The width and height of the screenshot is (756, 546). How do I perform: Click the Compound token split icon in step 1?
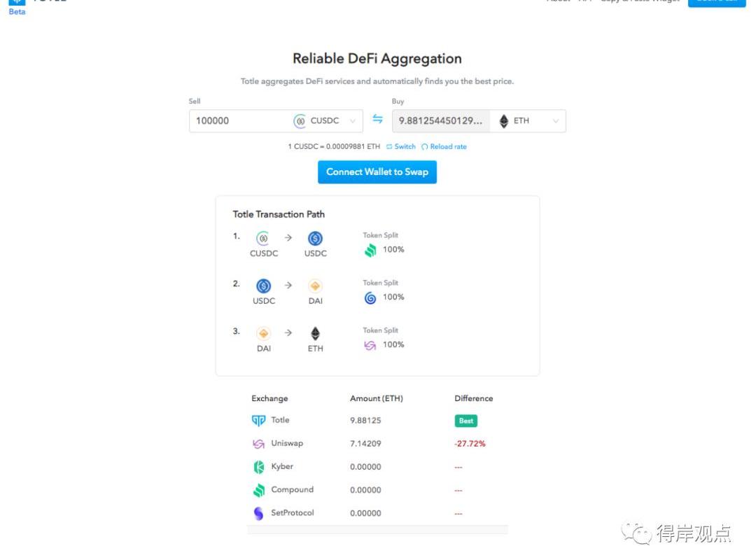pos(370,250)
